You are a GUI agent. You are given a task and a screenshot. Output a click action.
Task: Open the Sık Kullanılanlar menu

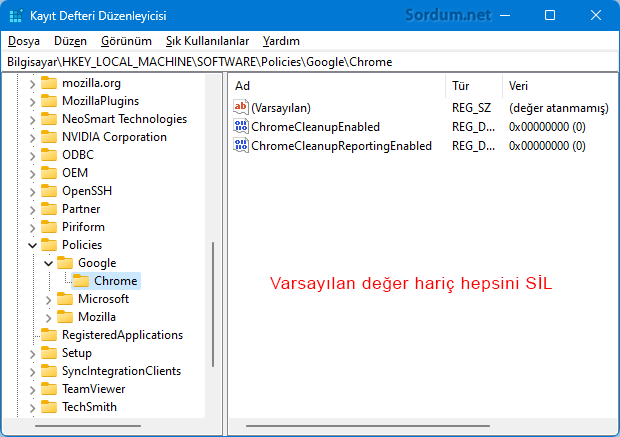coord(207,41)
